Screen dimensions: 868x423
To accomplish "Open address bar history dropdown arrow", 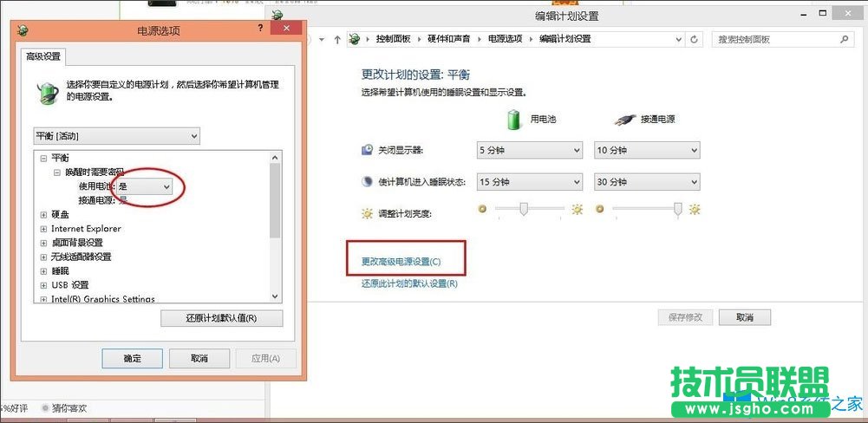I will pyautogui.click(x=679, y=39).
